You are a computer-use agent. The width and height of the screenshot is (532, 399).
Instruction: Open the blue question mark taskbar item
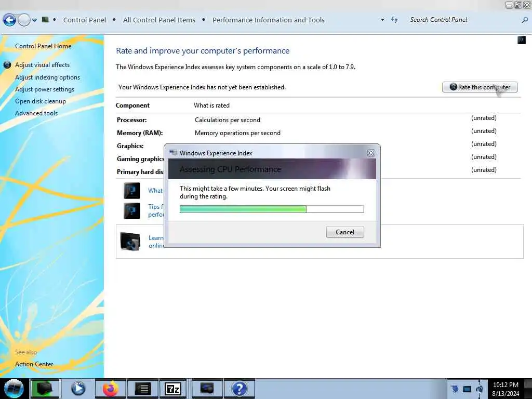tap(239, 389)
